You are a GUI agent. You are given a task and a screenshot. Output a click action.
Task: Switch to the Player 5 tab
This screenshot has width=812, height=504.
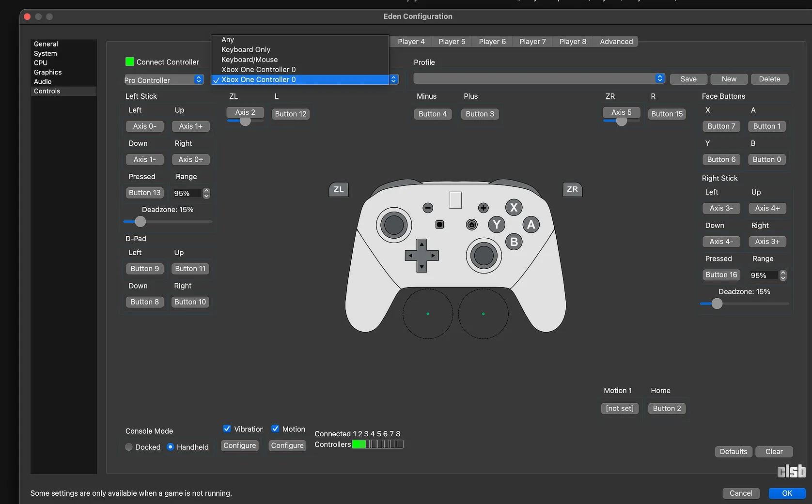pyautogui.click(x=452, y=42)
